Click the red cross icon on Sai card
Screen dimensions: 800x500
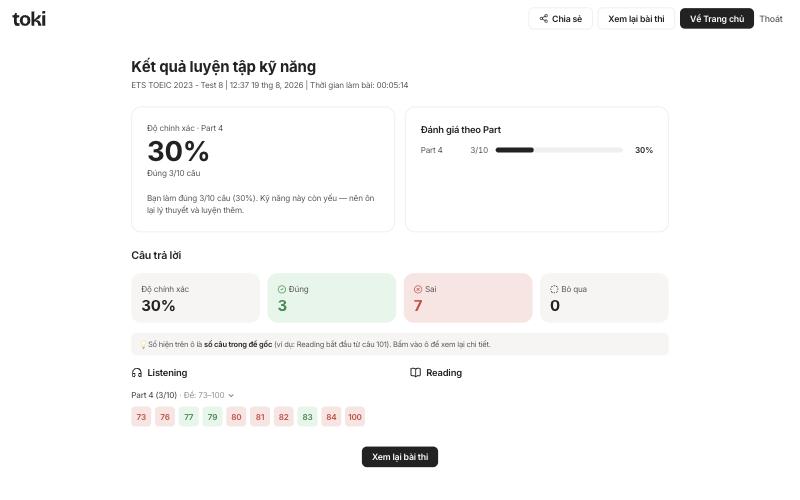(x=418, y=289)
